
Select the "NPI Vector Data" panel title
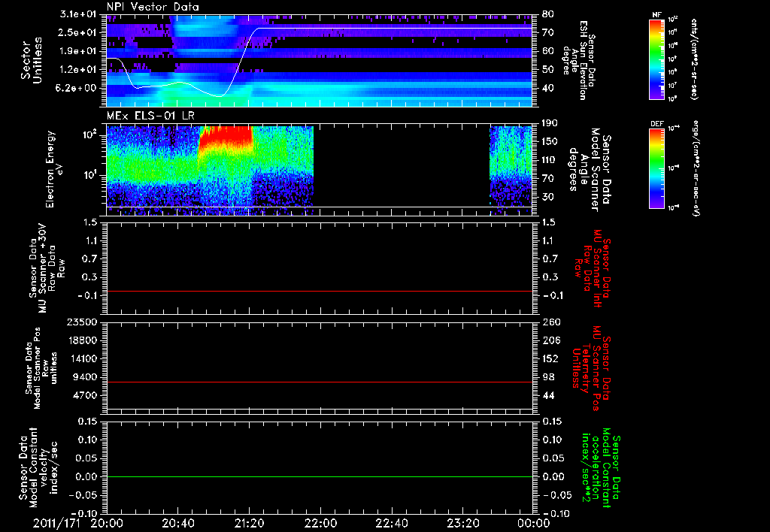[153, 7]
